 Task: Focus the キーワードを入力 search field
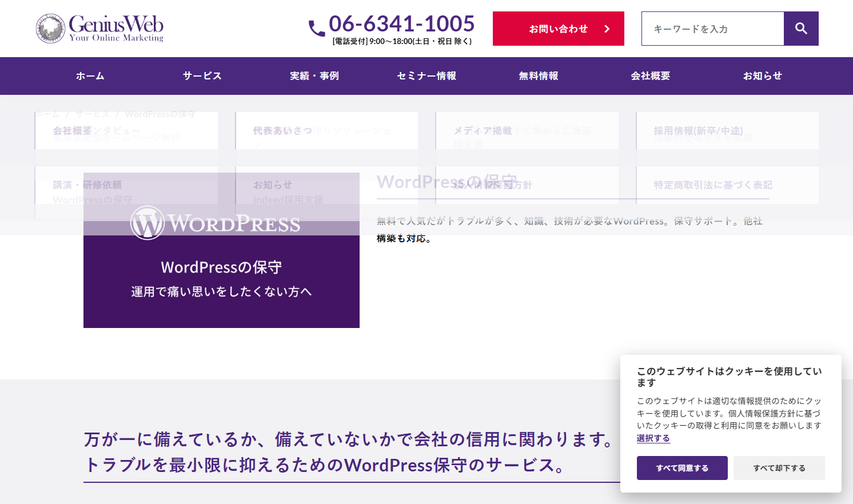(x=712, y=29)
